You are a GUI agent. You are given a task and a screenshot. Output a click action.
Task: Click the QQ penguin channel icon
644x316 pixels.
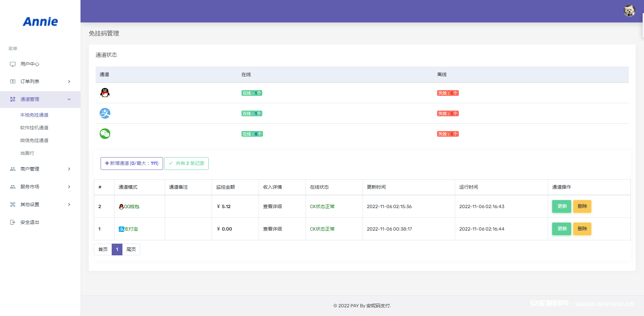click(105, 93)
